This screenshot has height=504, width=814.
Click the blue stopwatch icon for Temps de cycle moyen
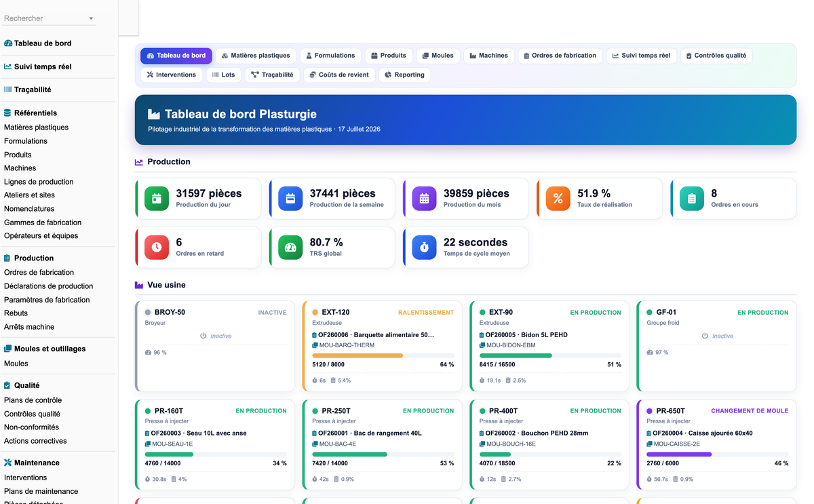pyautogui.click(x=424, y=248)
